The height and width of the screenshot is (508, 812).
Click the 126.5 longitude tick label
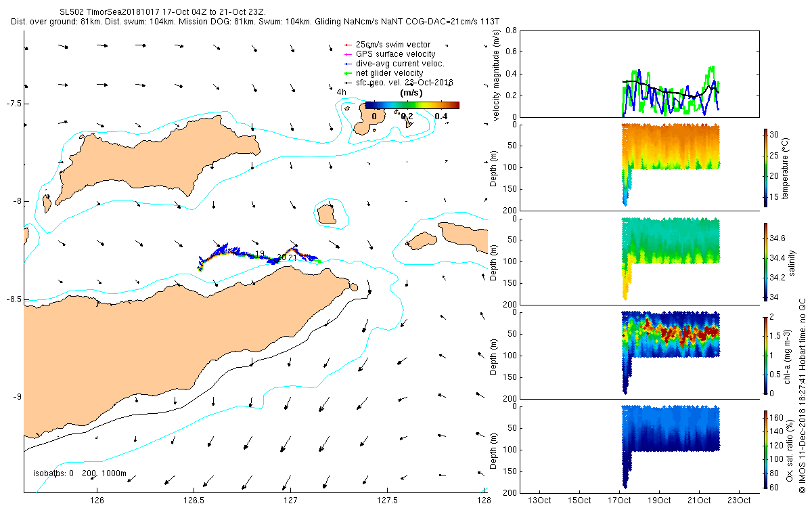click(194, 500)
